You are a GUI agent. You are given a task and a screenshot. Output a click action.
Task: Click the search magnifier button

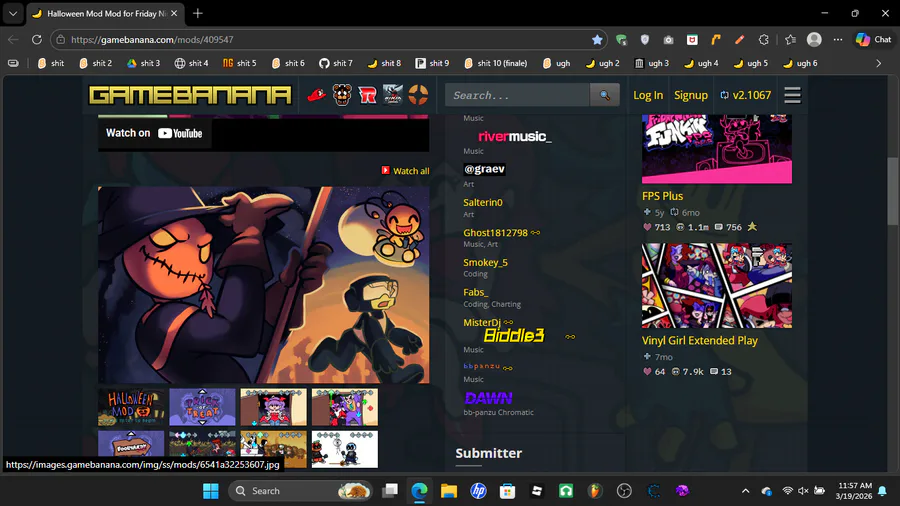point(605,95)
